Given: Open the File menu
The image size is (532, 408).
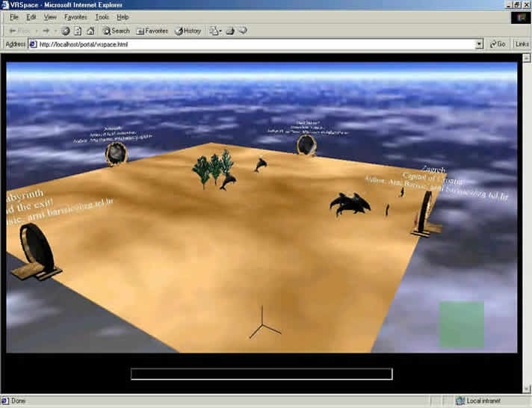Looking at the screenshot, I should (x=14, y=16).
